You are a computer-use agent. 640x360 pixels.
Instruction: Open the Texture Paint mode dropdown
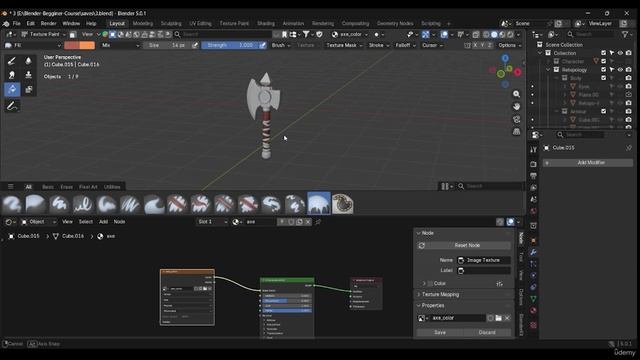(x=43, y=34)
